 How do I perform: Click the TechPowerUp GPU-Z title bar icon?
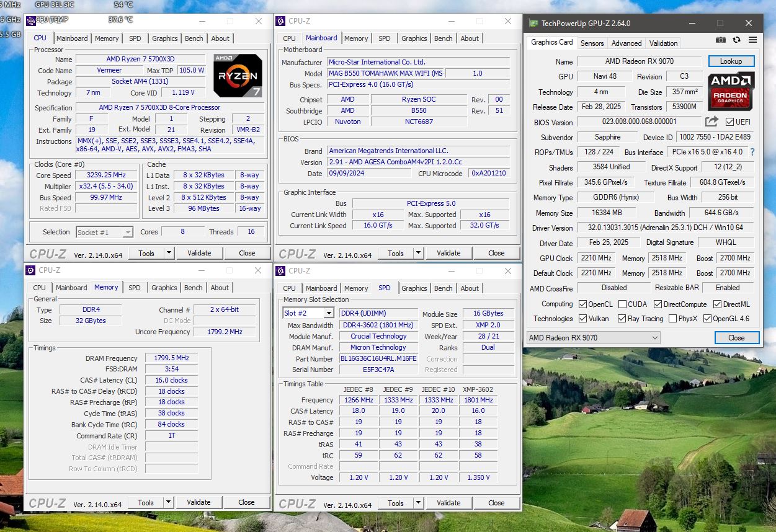[533, 24]
